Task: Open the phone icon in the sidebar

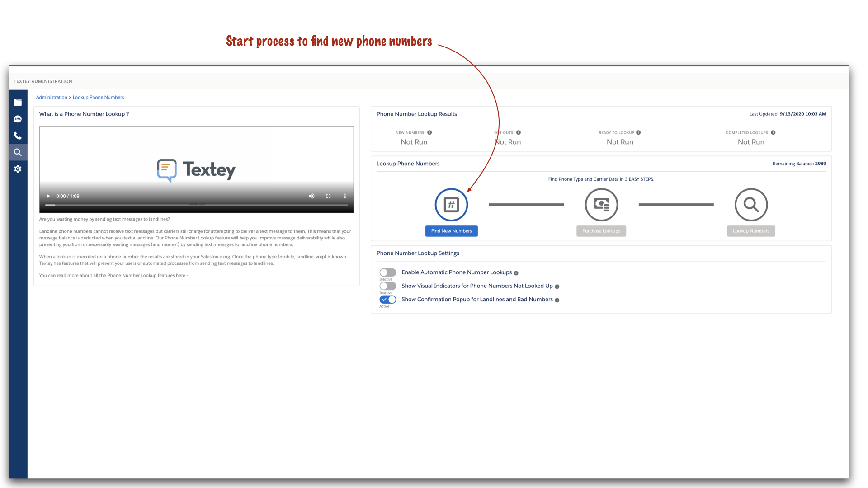Action: coord(18,136)
